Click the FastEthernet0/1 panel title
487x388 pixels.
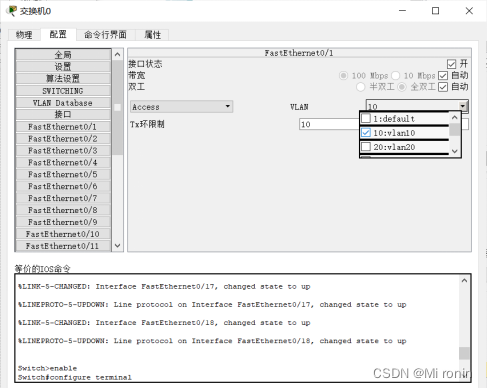click(x=299, y=53)
